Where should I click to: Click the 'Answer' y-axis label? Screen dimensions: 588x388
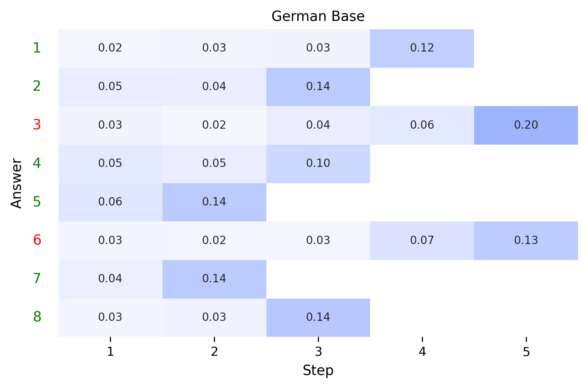click(x=16, y=183)
